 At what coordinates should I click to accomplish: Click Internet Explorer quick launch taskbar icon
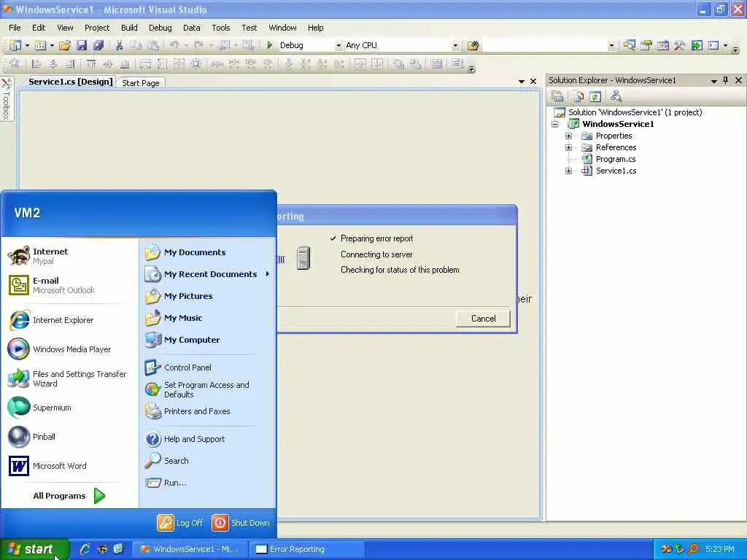[85, 549]
